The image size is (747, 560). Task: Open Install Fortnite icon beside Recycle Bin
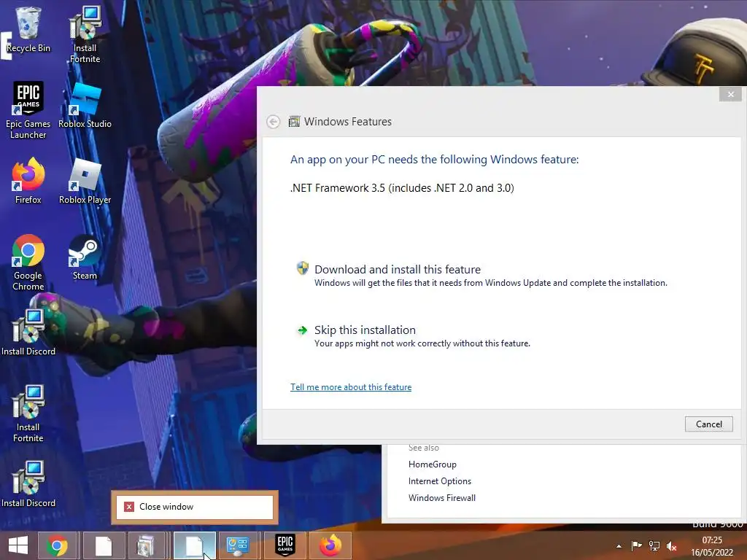click(85, 34)
